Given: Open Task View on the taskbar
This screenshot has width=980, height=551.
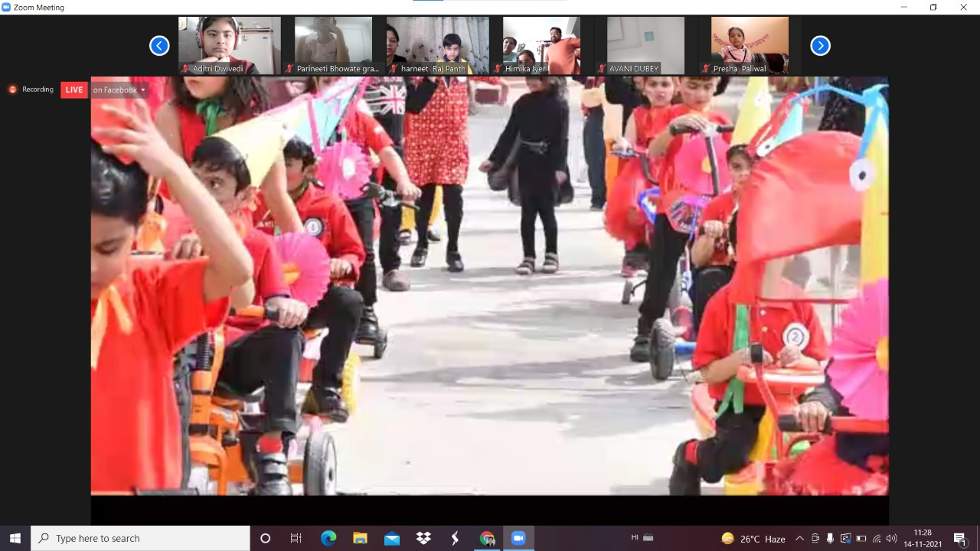Looking at the screenshot, I should (x=296, y=538).
